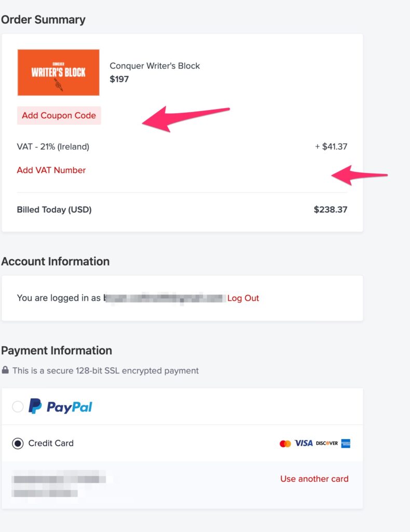The height and width of the screenshot is (532, 410).
Task: Click the SSL padlock icon
Action: (x=5, y=370)
